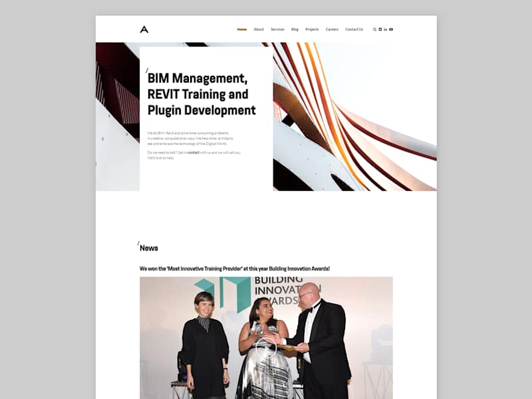Open the Services menu item
This screenshot has width=532, height=399.
(277, 29)
